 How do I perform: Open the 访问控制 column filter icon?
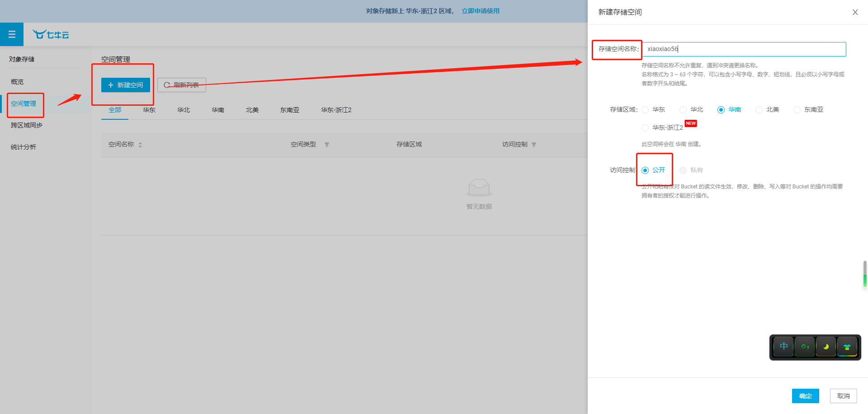click(x=534, y=145)
